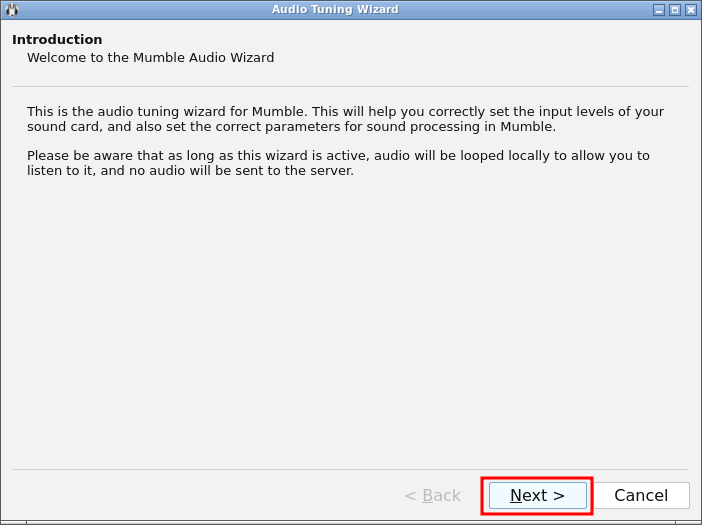
Task: Click the "Audio Tuning Wizard" title text
Action: [335, 10]
